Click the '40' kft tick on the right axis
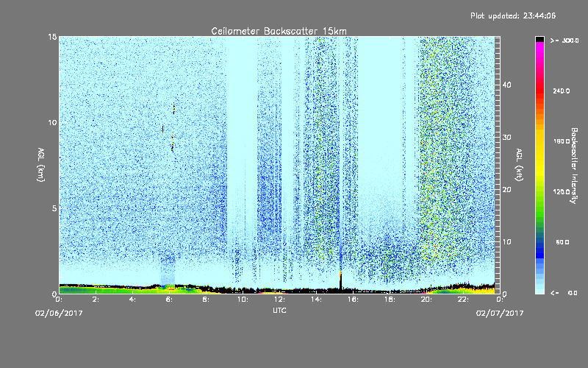This screenshot has width=588, height=368. coord(506,85)
